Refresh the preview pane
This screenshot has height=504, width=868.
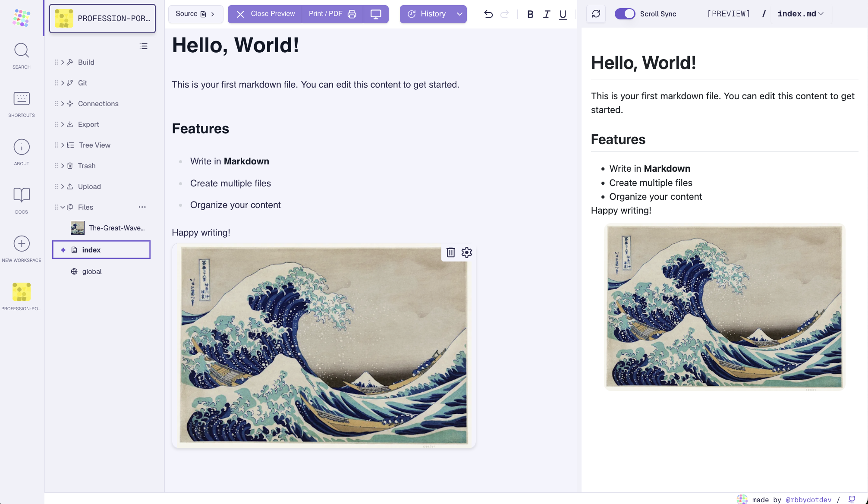[x=596, y=14]
